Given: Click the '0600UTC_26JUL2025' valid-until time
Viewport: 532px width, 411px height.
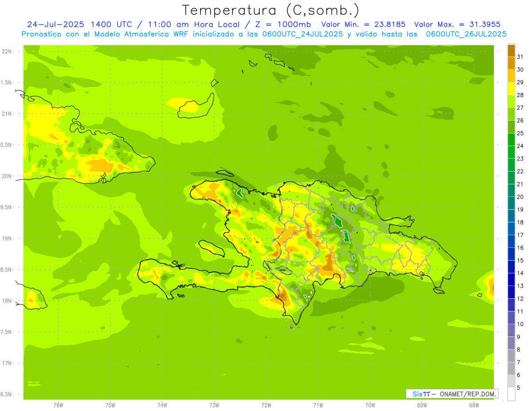Looking at the screenshot, I should 466,34.
